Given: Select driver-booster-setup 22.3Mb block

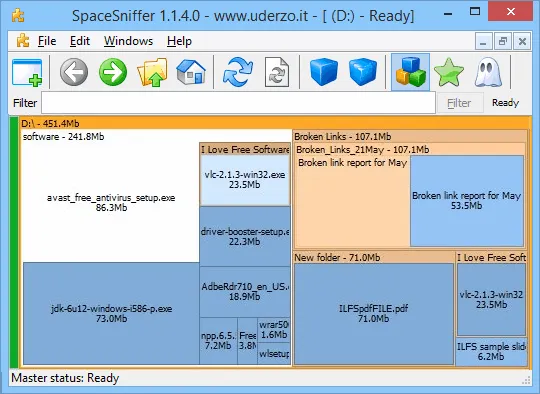Looking at the screenshot, I should [245, 236].
